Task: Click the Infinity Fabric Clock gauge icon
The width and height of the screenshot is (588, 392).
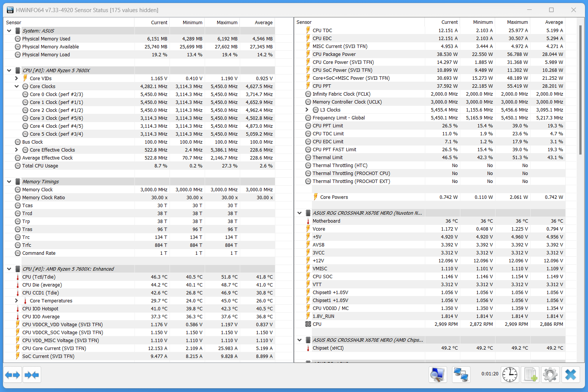Action: click(308, 94)
